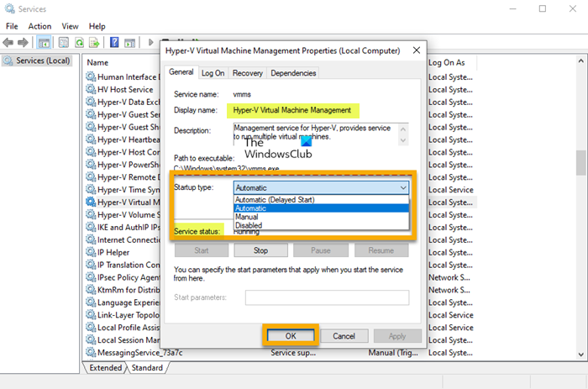Click the Start Service play icon in toolbar
588x389 pixels.
[x=152, y=42]
